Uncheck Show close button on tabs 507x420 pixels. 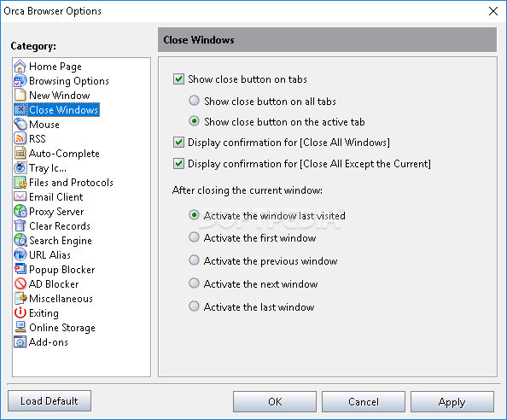click(178, 79)
